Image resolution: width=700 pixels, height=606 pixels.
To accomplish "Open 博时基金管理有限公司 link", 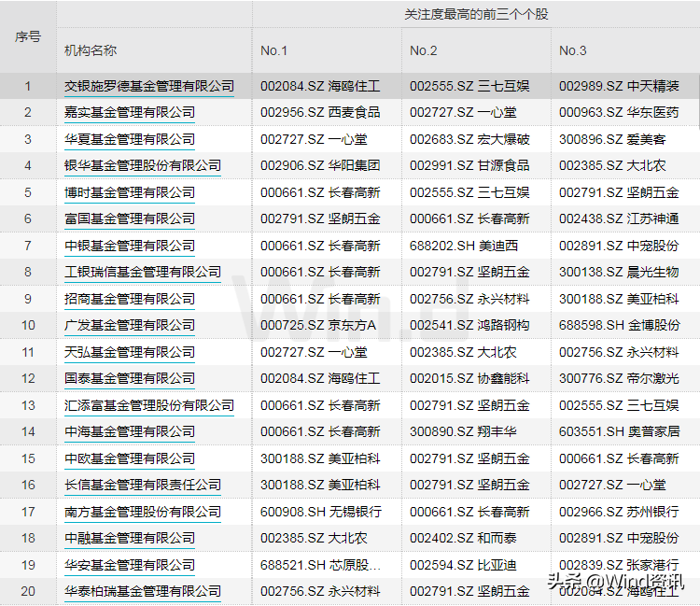I will 130,192.
